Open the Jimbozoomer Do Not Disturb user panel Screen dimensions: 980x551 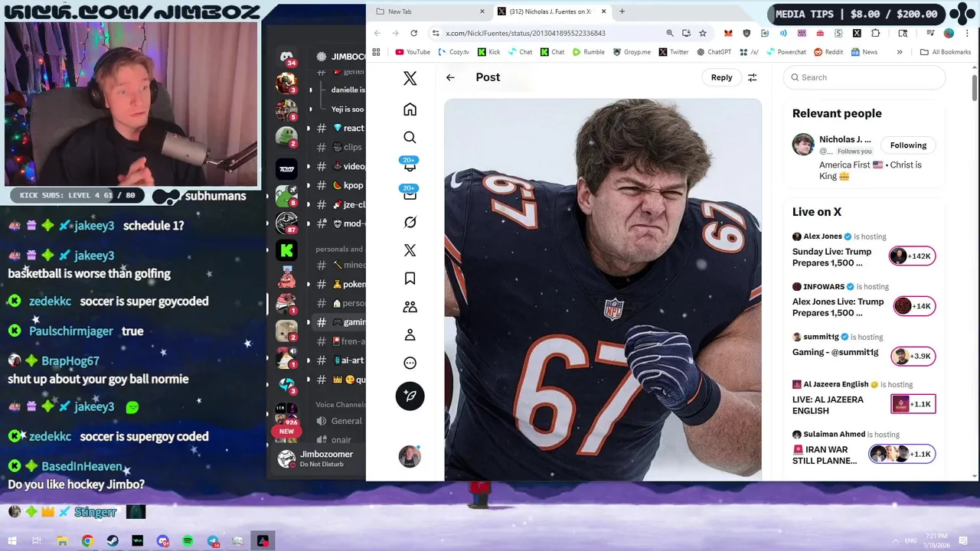tap(320, 458)
